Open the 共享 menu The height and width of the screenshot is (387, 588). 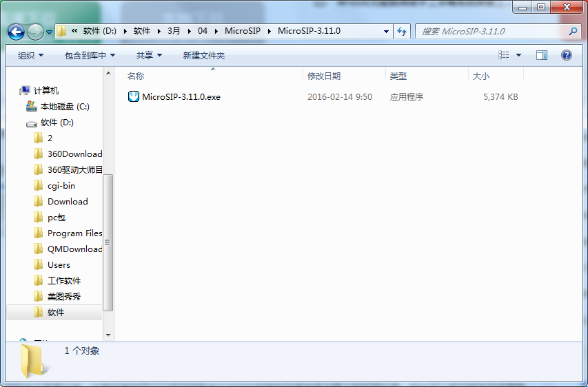149,56
